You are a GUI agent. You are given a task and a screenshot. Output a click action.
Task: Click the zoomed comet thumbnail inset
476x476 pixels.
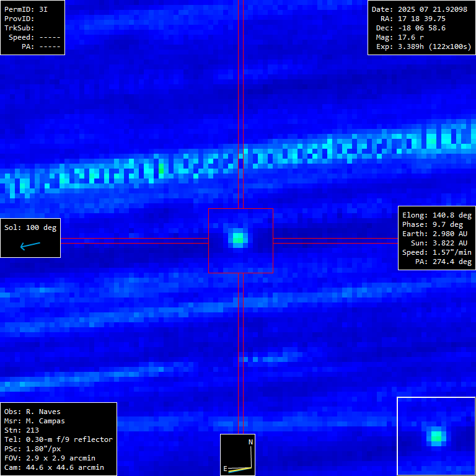pos(436,436)
